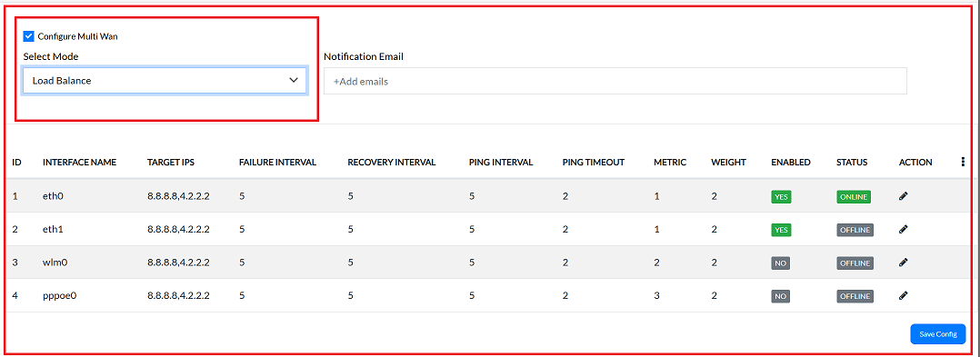Click the OFFLINE status badge for eth1
The width and height of the screenshot is (980, 357).
(855, 230)
